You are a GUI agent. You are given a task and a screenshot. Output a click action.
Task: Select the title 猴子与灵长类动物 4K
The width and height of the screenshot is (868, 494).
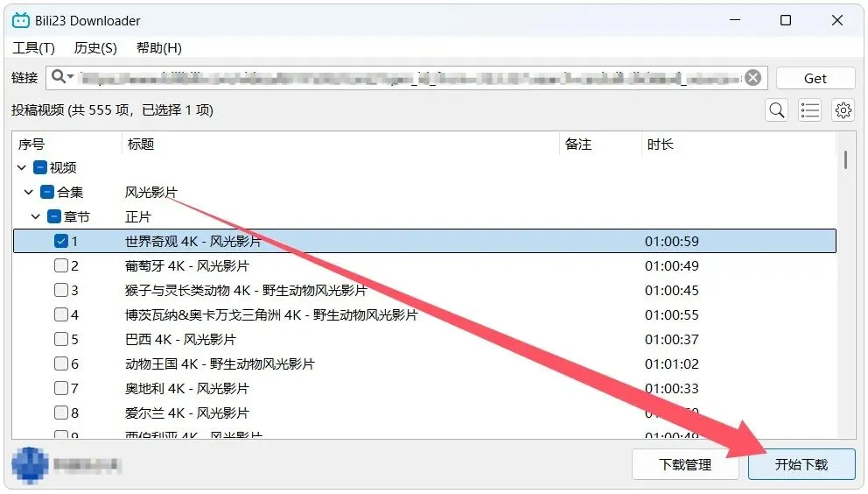click(x=246, y=290)
